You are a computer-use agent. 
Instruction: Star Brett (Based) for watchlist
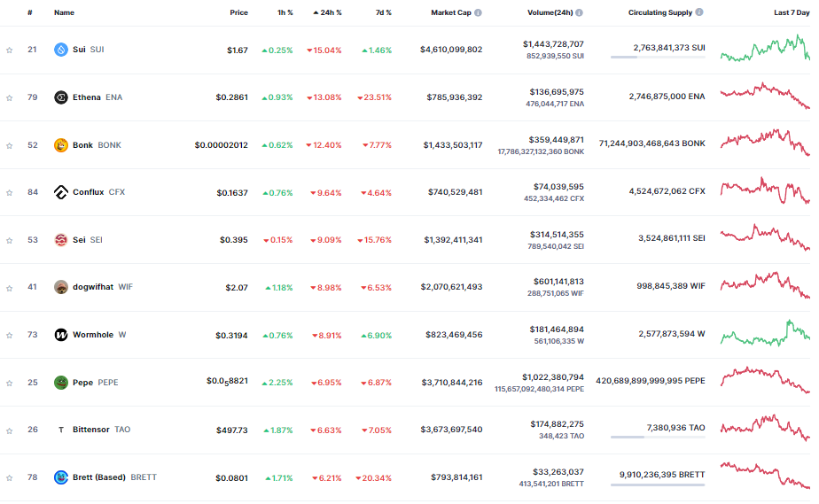pyautogui.click(x=10, y=478)
